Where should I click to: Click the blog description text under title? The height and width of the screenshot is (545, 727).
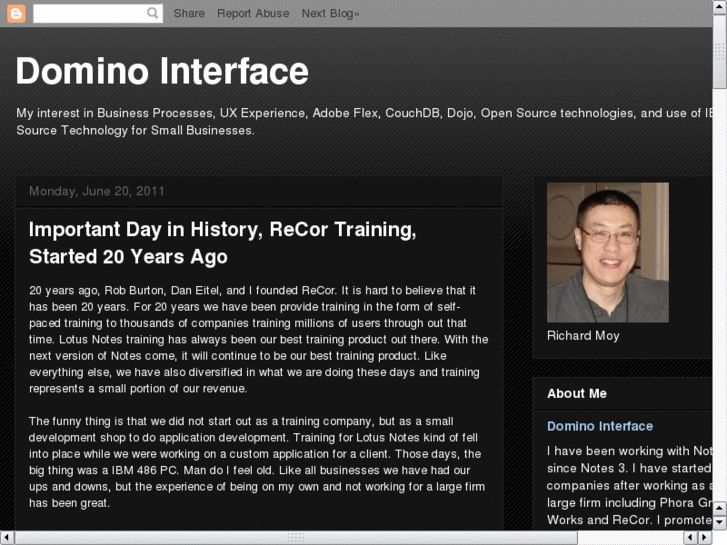(x=364, y=122)
